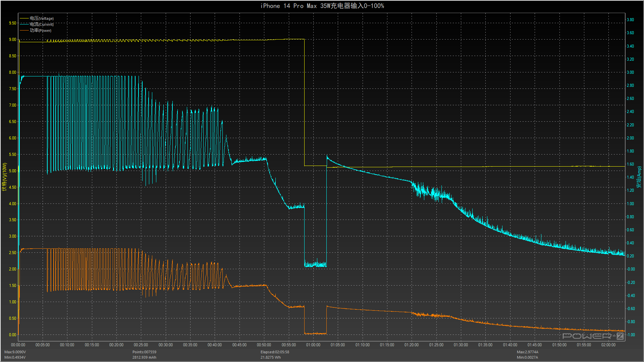This screenshot has width=644, height=362.
Task: Click the yellow Voltage legend line swatch
Action: tap(24, 18)
